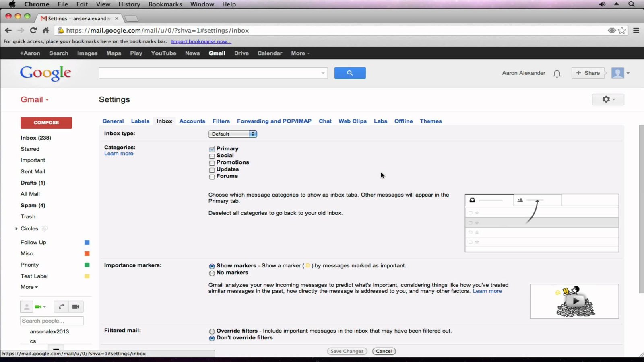Click the COMPOSE button
This screenshot has height=362, width=644.
46,123
